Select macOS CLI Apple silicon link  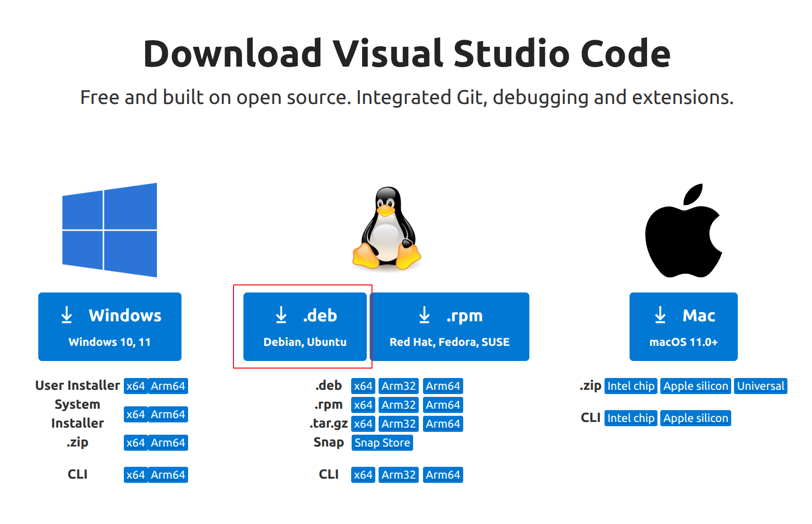[x=695, y=418]
